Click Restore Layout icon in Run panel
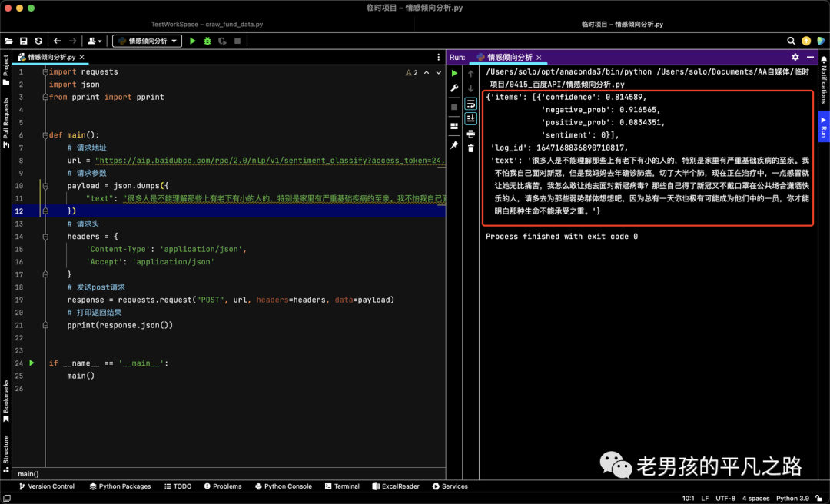 454,126
